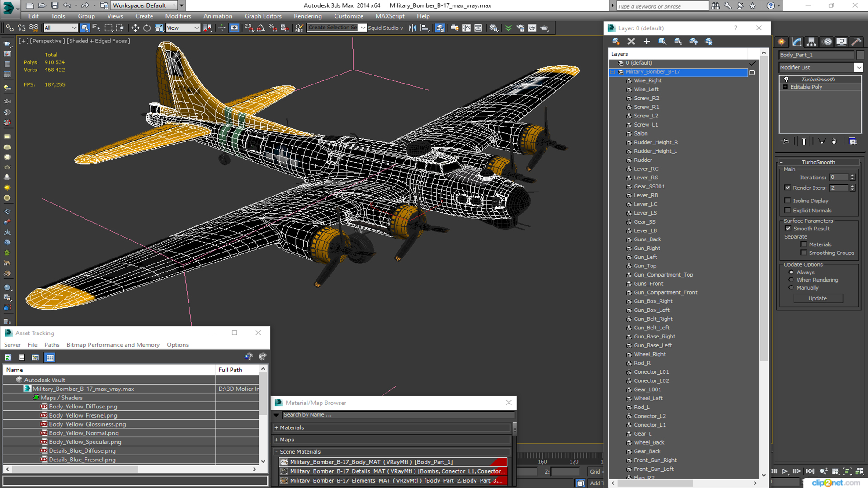868x488 pixels.
Task: Open the Display command panel tab
Action: 841,42
